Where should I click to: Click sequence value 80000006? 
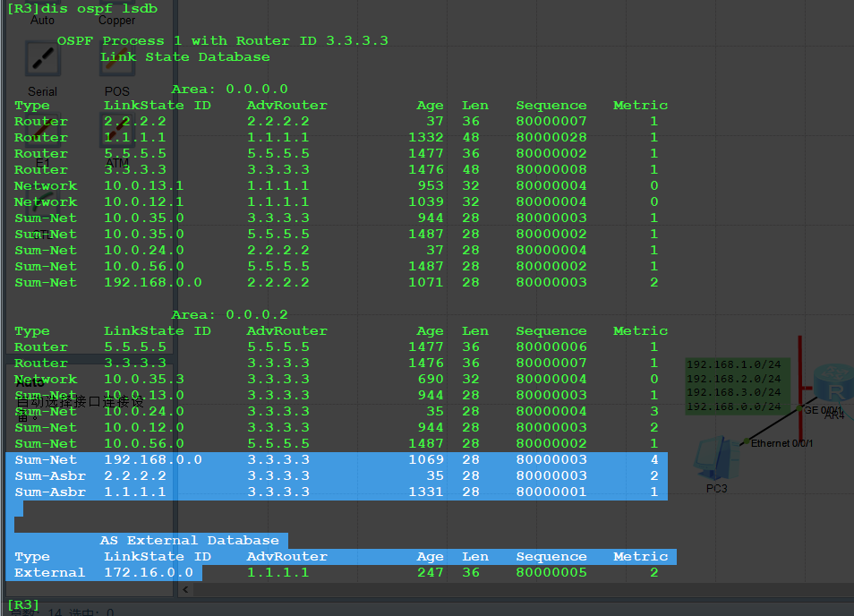(551, 346)
